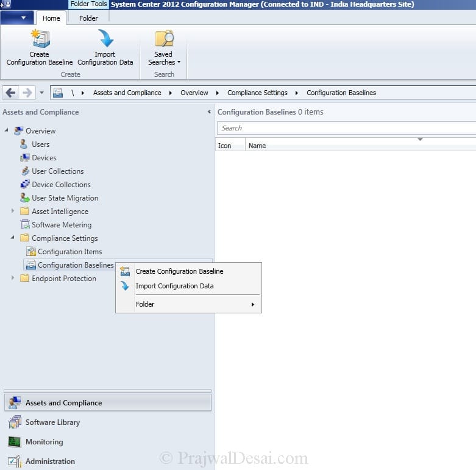Click the Back navigation arrow
This screenshot has height=470, width=476.
pyautogui.click(x=10, y=93)
